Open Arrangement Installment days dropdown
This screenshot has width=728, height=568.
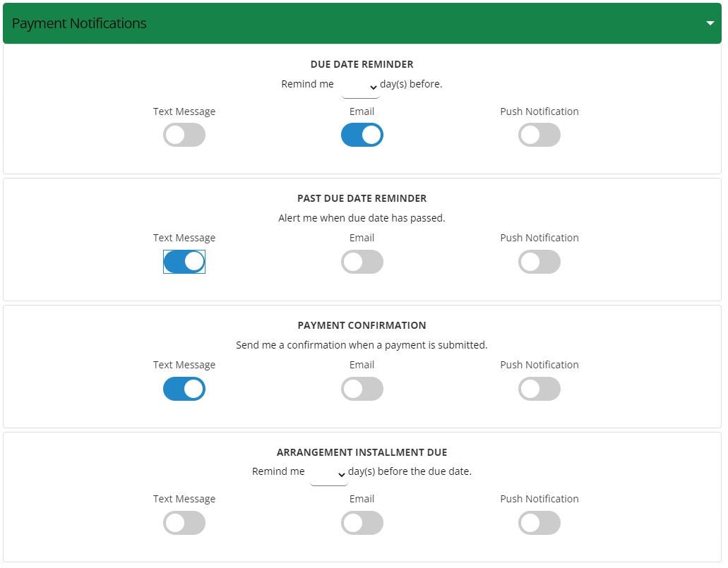(x=329, y=474)
